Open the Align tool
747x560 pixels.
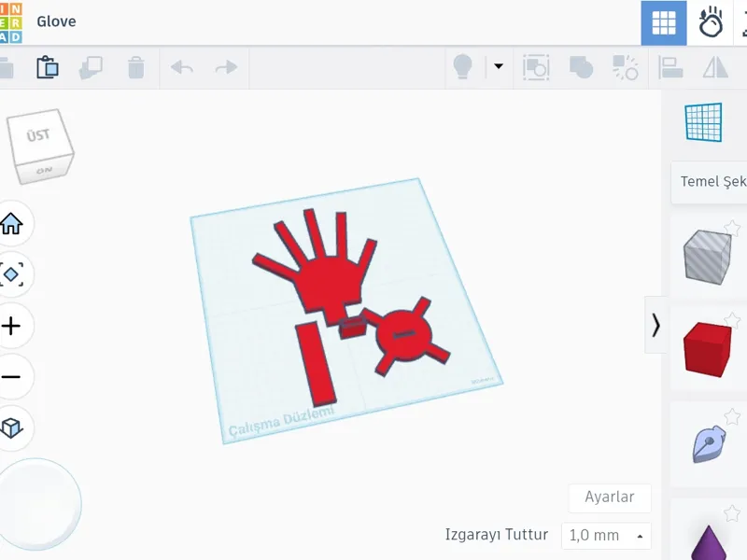[670, 67]
